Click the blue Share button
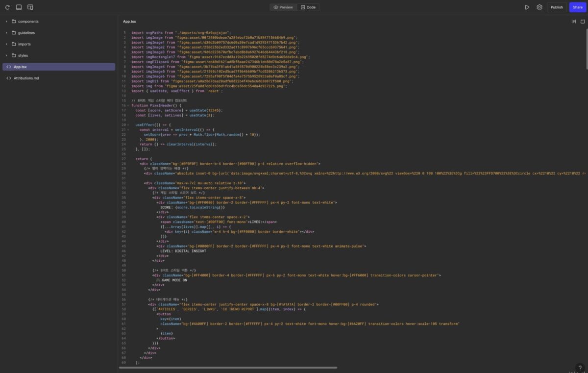 click(577, 7)
